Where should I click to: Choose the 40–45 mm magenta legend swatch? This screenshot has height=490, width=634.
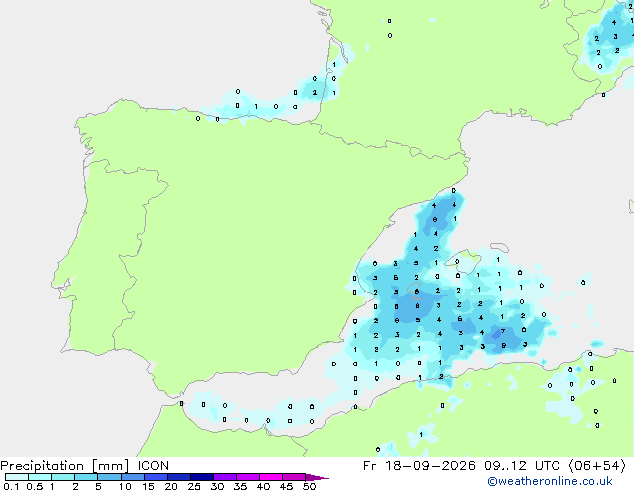271,477
